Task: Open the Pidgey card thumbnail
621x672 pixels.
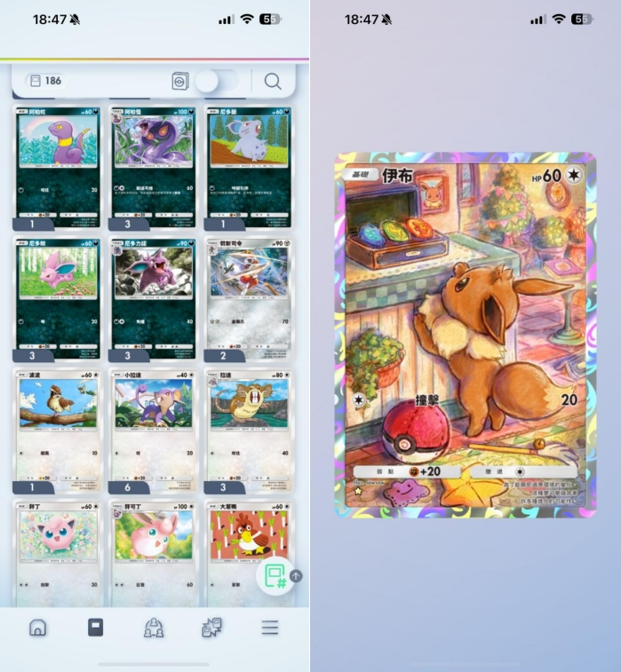Action: 58,431
